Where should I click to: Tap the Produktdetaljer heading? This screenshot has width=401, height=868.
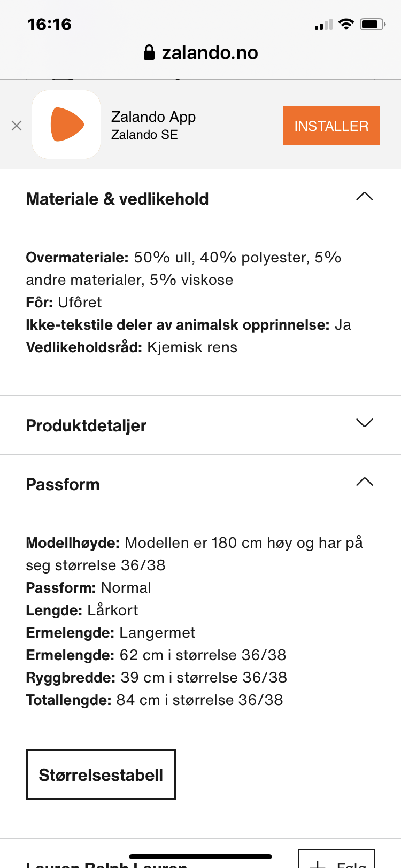coord(86,425)
